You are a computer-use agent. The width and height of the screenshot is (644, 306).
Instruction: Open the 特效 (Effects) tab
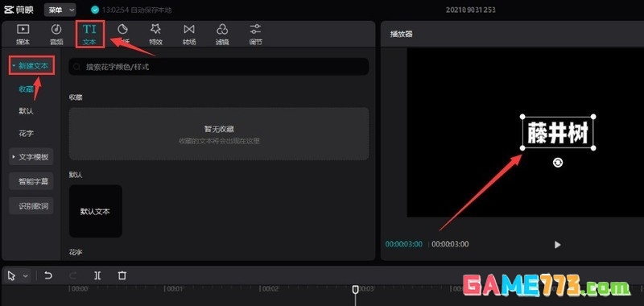tap(155, 34)
